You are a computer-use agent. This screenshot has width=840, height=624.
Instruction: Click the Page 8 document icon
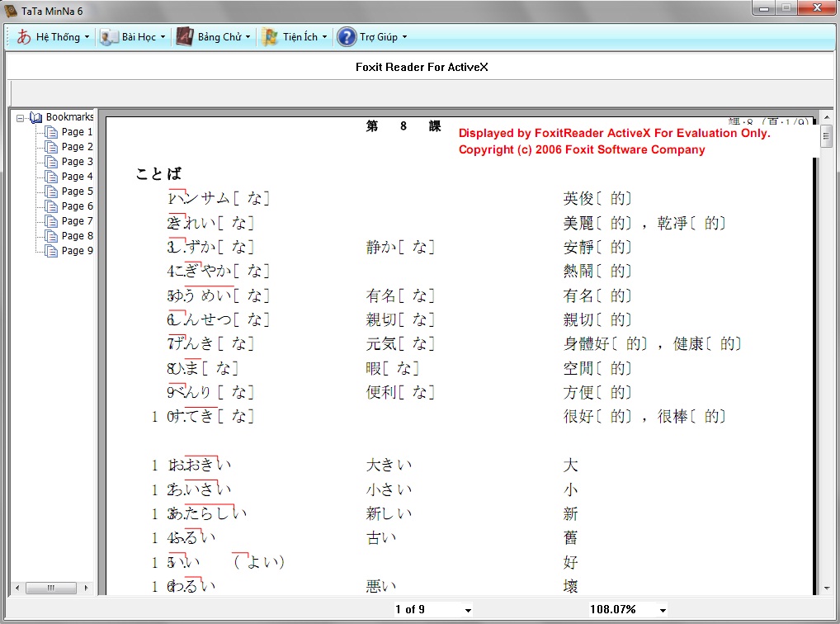click(x=51, y=236)
